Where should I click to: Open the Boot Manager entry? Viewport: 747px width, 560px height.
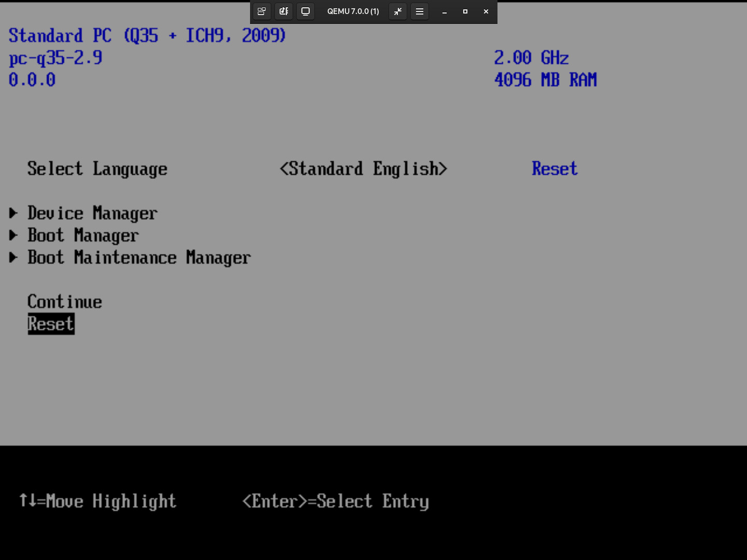tap(83, 236)
